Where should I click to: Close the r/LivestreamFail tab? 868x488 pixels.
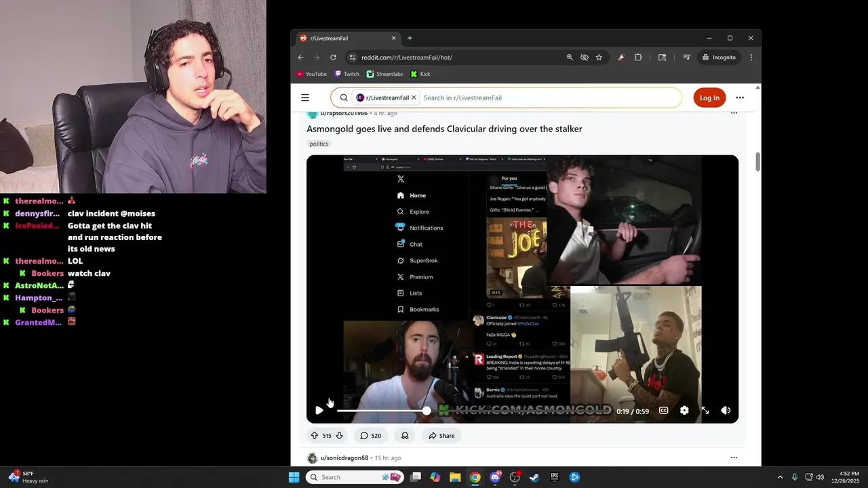[393, 39]
